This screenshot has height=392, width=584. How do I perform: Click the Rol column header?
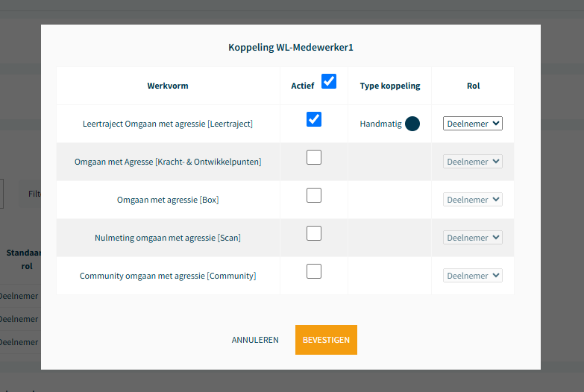(474, 86)
